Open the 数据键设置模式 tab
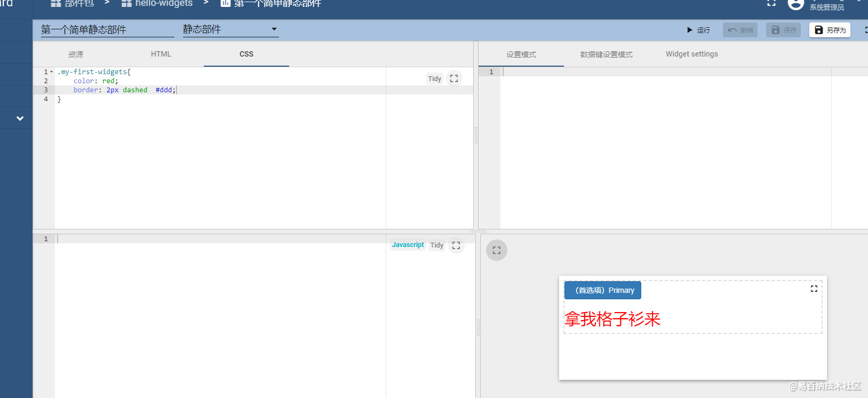This screenshot has width=868, height=398. pos(607,54)
